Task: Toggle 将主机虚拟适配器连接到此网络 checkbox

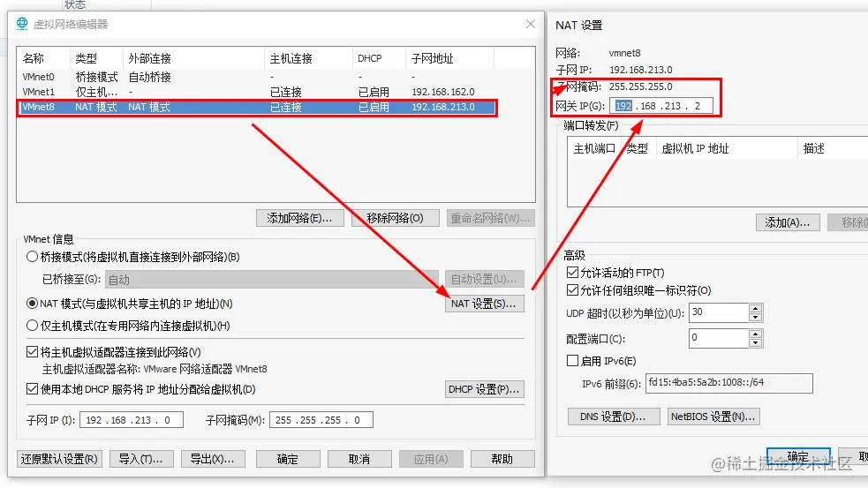Action: click(32, 352)
